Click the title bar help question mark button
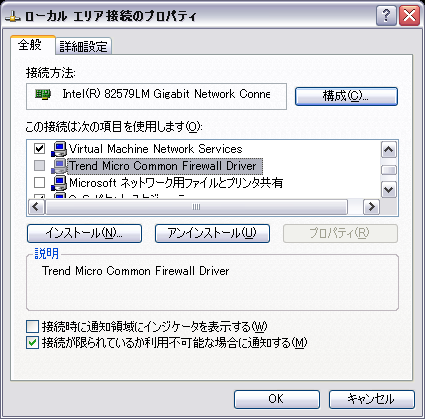The width and height of the screenshot is (425, 419). coord(386,15)
